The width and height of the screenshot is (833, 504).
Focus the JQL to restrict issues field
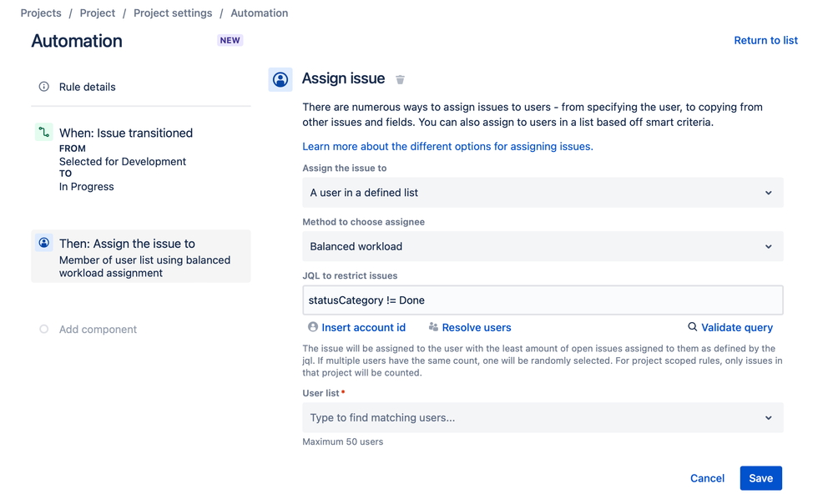543,300
